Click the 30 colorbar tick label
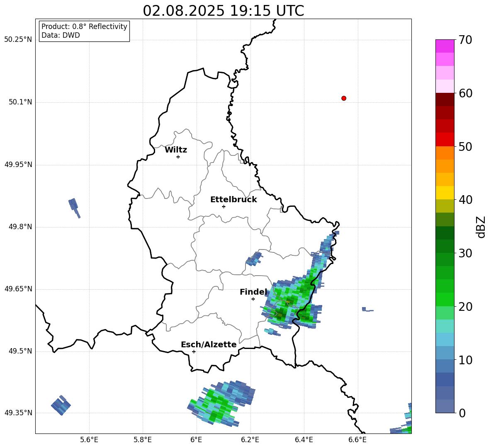 coord(465,253)
